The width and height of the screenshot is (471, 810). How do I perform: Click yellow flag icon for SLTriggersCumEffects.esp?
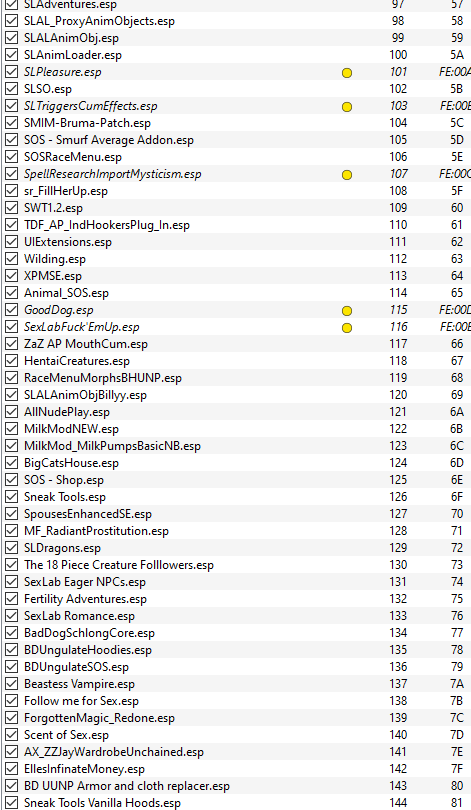(347, 106)
